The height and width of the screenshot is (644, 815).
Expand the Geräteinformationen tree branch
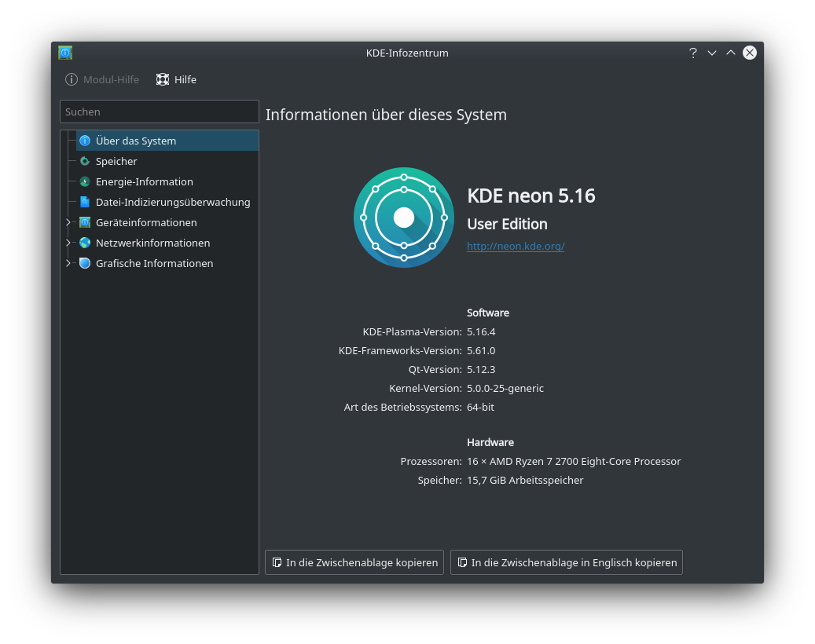[68, 222]
